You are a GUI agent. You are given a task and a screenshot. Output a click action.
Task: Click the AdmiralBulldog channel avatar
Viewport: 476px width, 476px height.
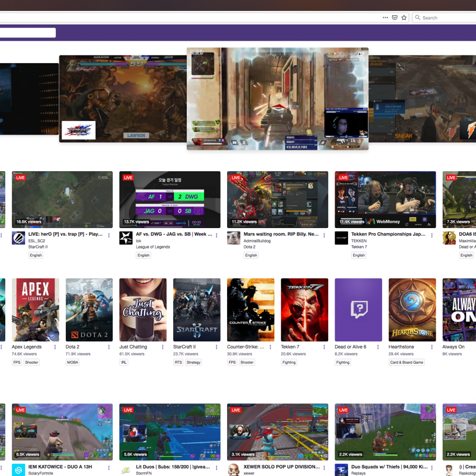point(233,238)
